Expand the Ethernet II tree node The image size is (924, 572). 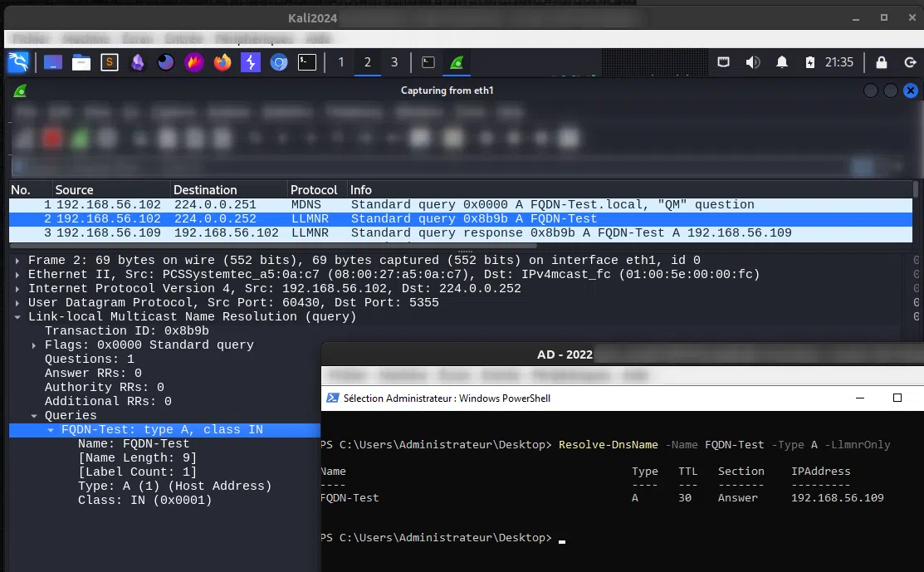tap(17, 274)
